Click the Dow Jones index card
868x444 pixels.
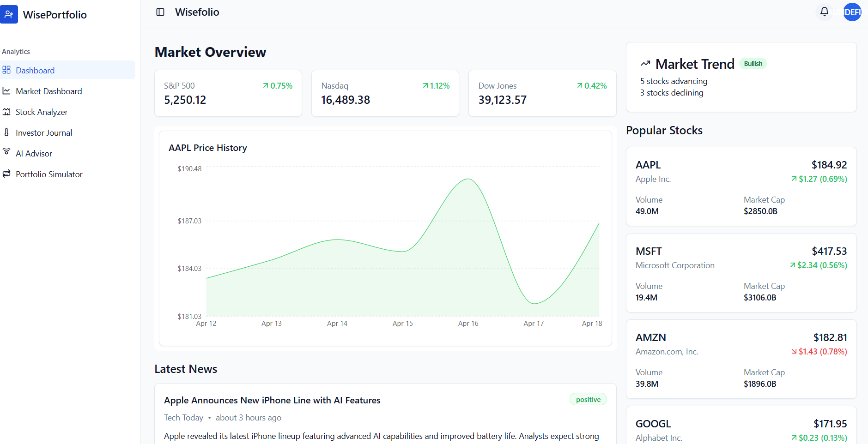click(542, 93)
